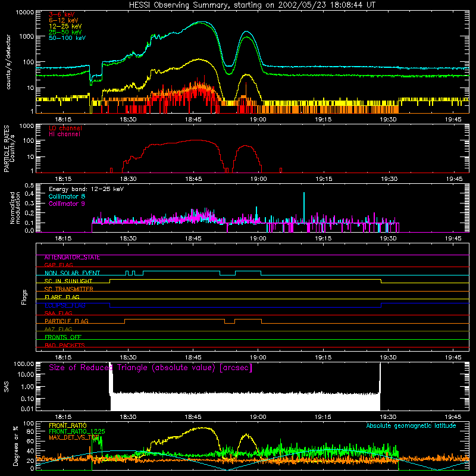476x476 pixels.
Task: Select the cyan '50-100 keV' legend label
Action: (67, 38)
